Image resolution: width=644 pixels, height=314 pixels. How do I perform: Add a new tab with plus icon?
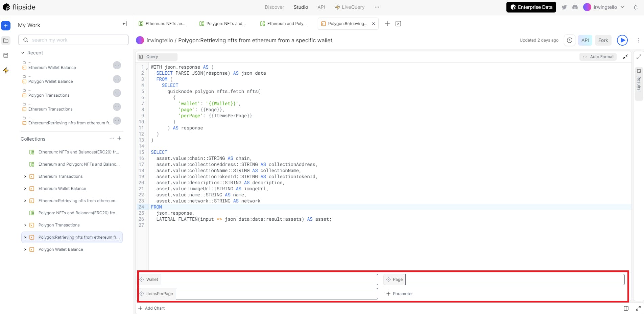[387, 24]
